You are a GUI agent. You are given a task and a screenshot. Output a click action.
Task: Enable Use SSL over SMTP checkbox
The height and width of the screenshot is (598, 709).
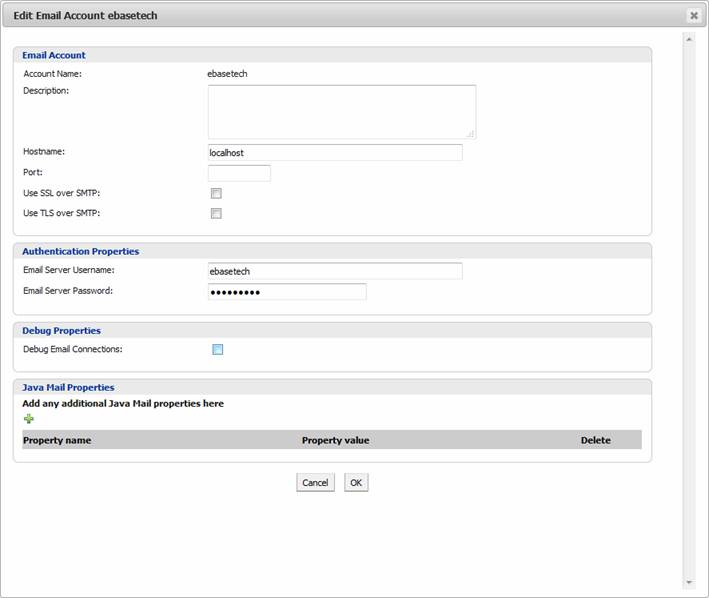tap(216, 193)
